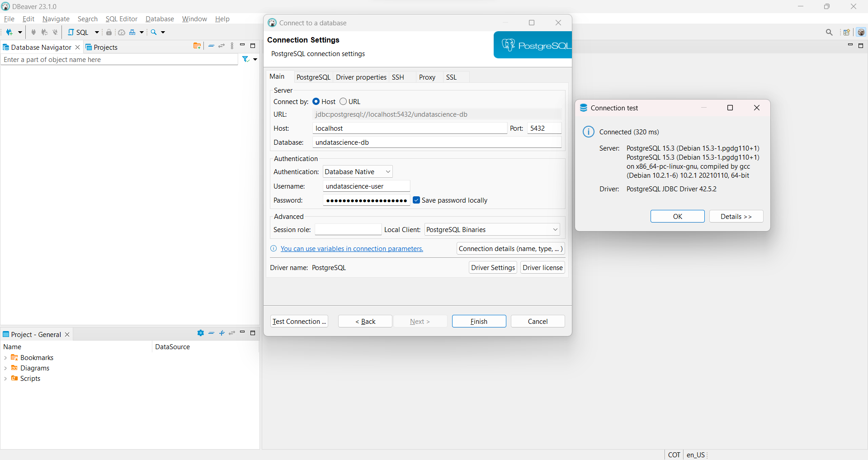
Task: Click the navigator filter funnel icon
Action: tap(245, 59)
